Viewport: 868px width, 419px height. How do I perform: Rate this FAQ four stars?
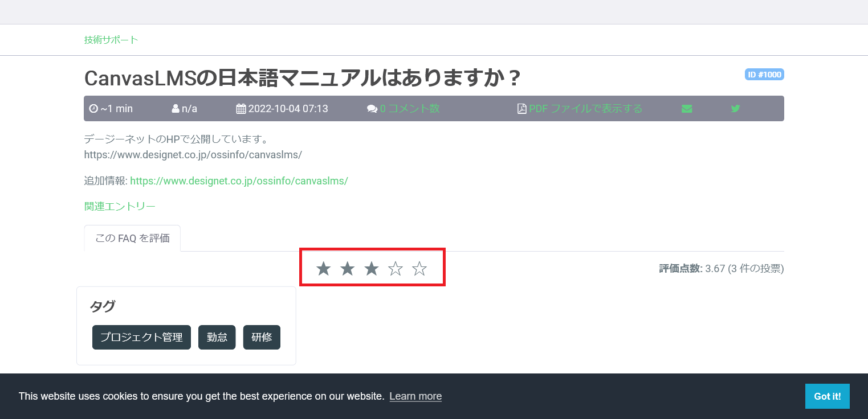click(x=396, y=269)
